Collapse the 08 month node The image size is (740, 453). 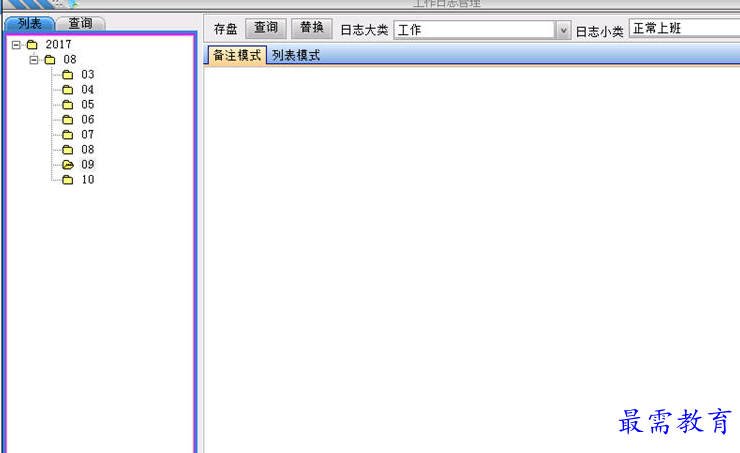[34, 60]
